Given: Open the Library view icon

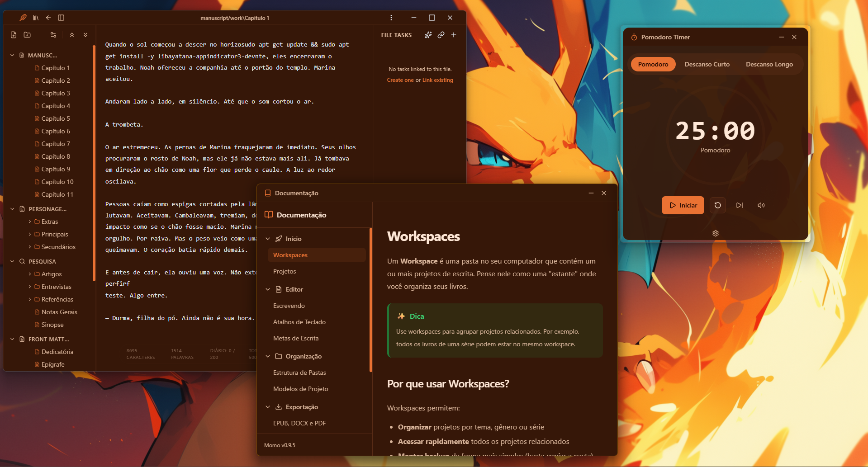Looking at the screenshot, I should (x=35, y=18).
